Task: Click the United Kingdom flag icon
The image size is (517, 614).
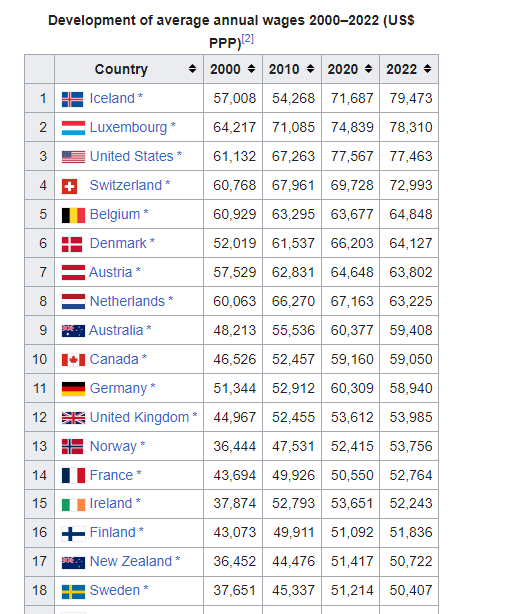Action: [x=73, y=418]
